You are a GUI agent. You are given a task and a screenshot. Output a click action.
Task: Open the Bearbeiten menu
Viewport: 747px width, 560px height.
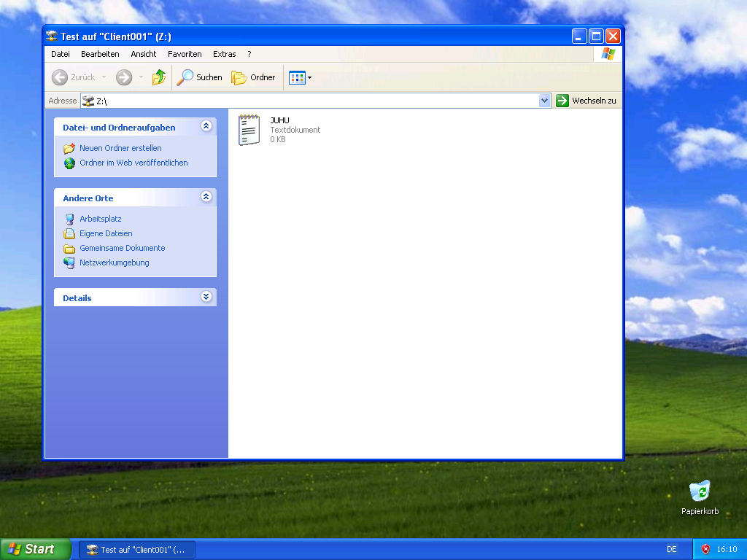pyautogui.click(x=100, y=54)
